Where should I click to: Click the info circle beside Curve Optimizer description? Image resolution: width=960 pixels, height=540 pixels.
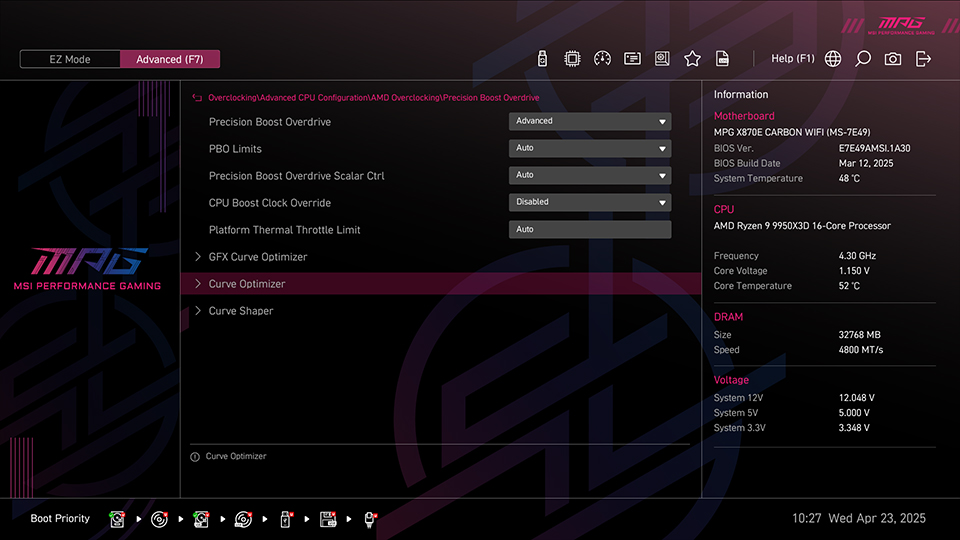point(195,457)
